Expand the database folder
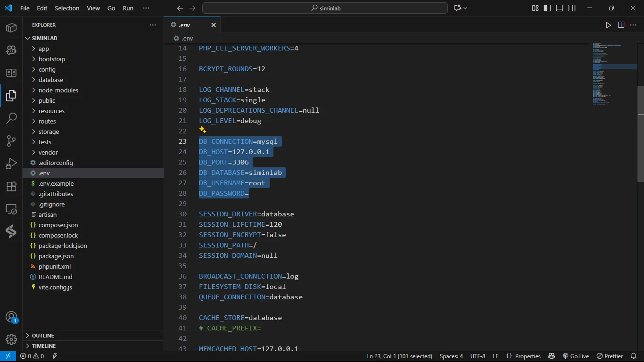This screenshot has width=644, height=362. coord(50,80)
